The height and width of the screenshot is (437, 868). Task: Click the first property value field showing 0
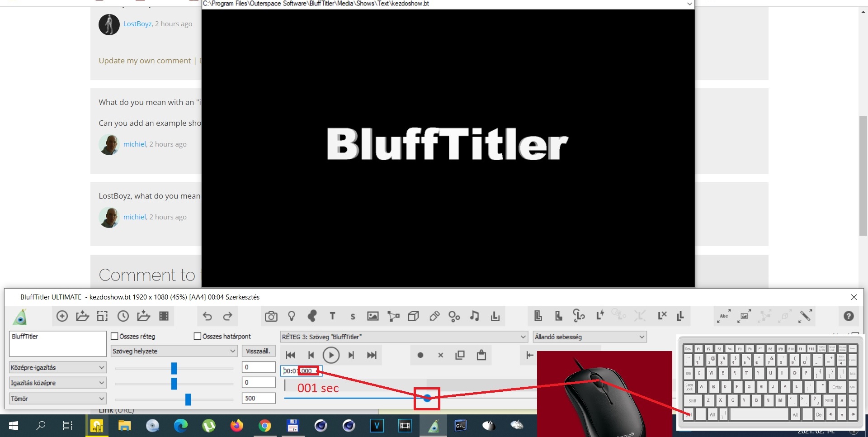tap(259, 367)
